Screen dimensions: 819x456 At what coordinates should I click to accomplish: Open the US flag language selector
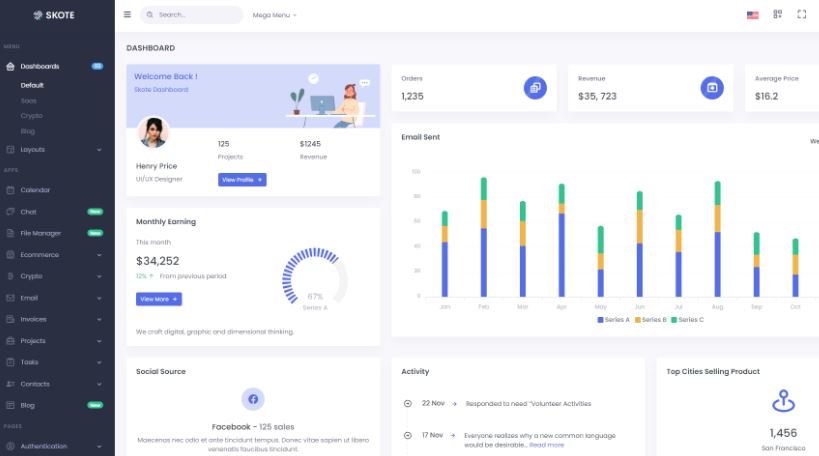753,15
